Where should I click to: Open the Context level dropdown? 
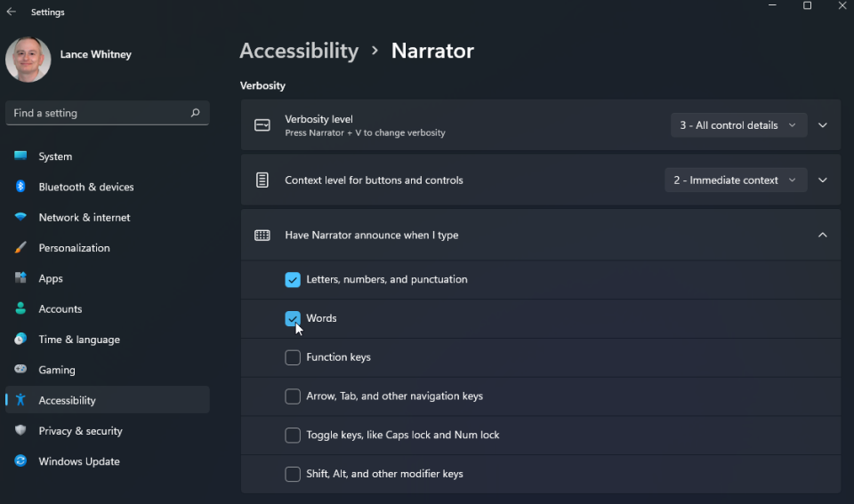[x=736, y=180]
